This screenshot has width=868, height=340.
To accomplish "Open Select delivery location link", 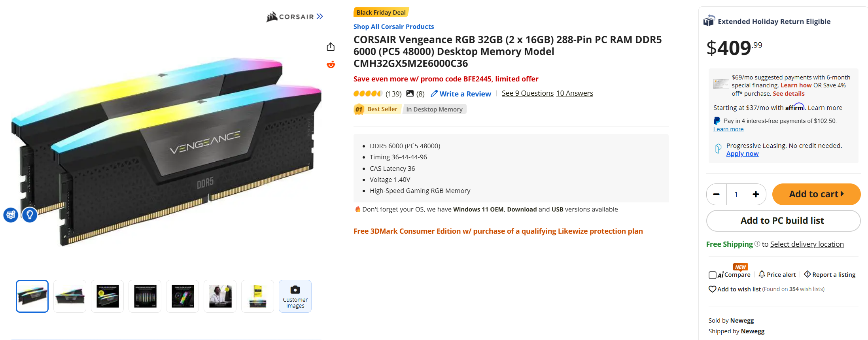I will 807,244.
